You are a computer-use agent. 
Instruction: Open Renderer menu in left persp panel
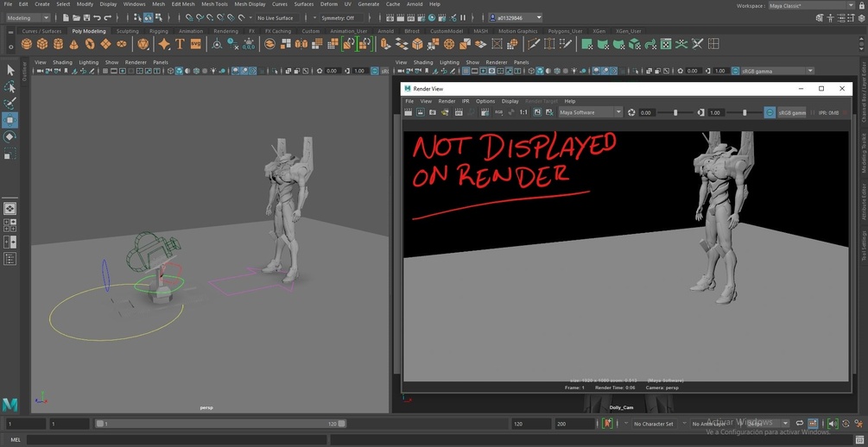[x=136, y=62]
